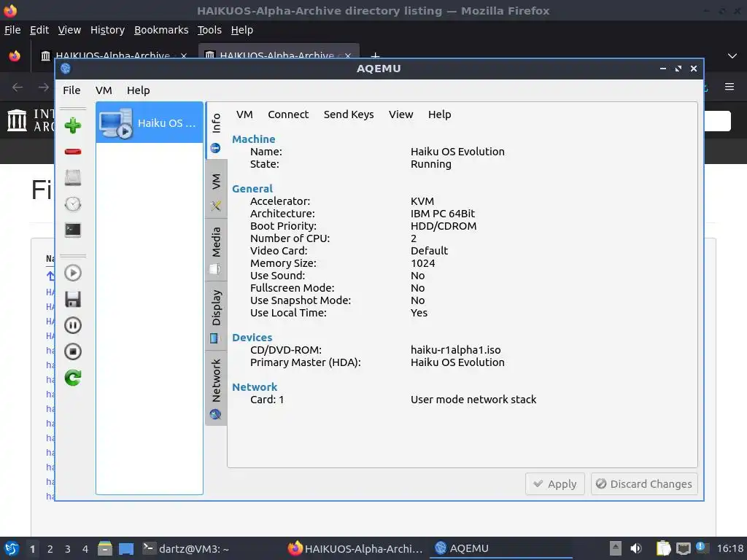The image size is (747, 560).
Task: Click the file manager icon in taskbar
Action: [105, 548]
